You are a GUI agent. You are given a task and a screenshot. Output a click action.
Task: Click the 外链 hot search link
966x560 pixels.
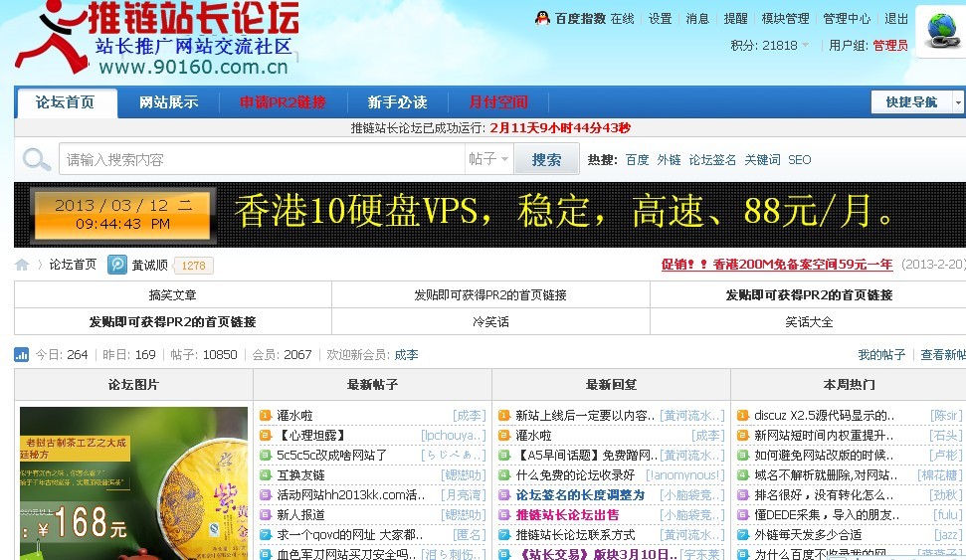pos(669,159)
